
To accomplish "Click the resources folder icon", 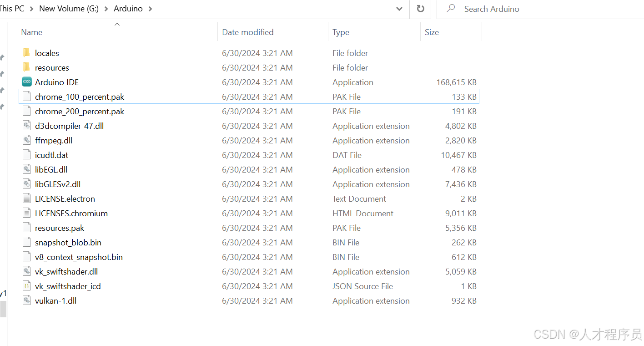I will (x=27, y=67).
